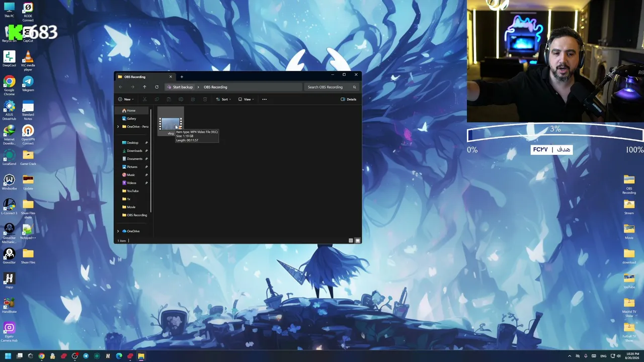Viewport: 644px width, 362px height.
Task: Open Microsoft Edge from the taskbar
Action: click(x=119, y=356)
